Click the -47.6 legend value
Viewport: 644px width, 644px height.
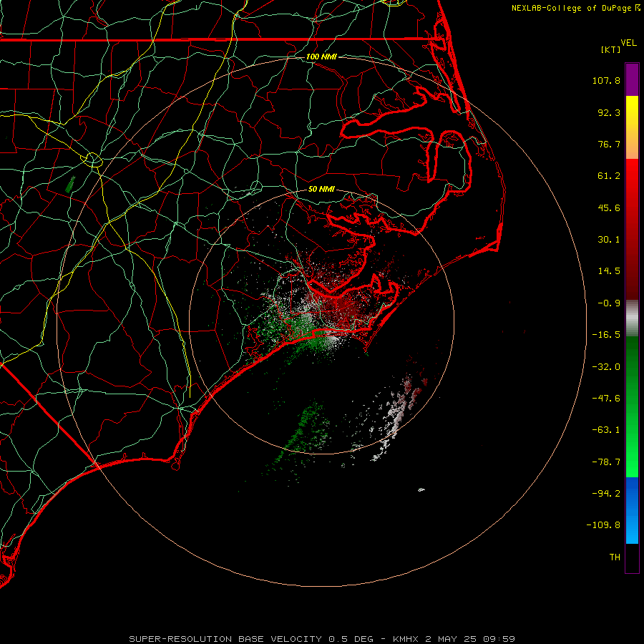(x=606, y=399)
